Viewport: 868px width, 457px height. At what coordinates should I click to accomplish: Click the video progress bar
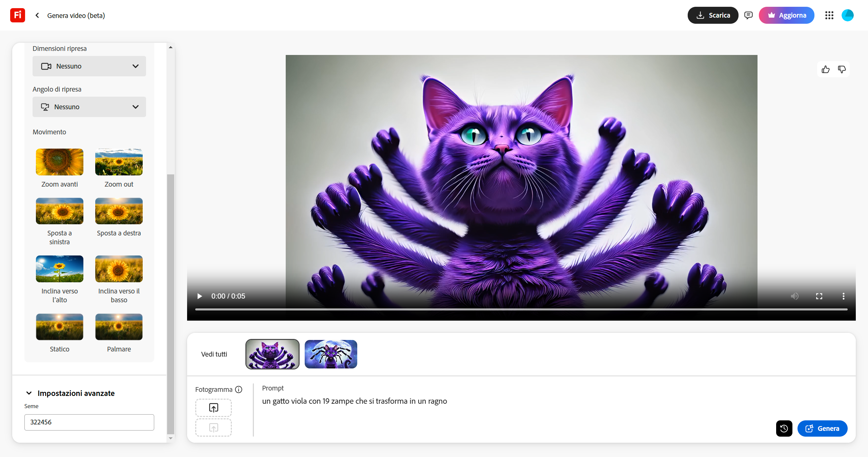click(521, 309)
